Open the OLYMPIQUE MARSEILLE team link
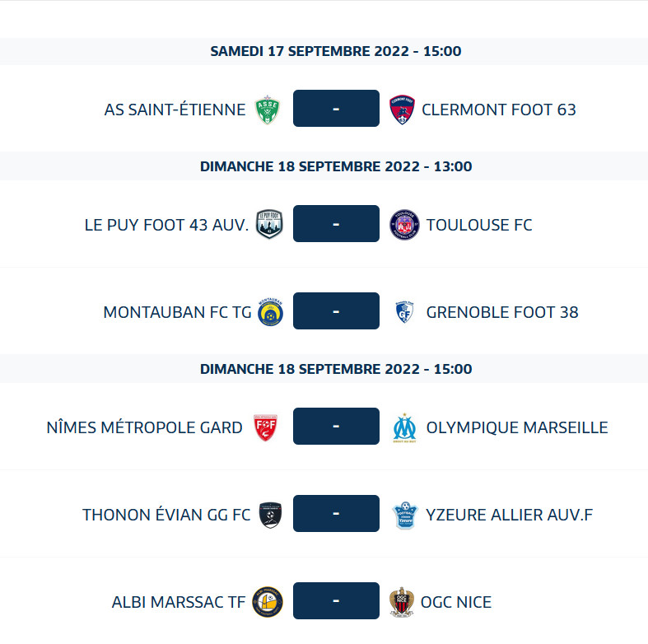Screen dimensions: 648x644 coord(517,427)
